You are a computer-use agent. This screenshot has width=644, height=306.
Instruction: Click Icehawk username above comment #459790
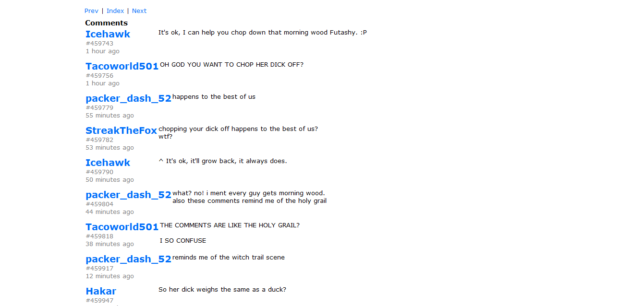108,163
